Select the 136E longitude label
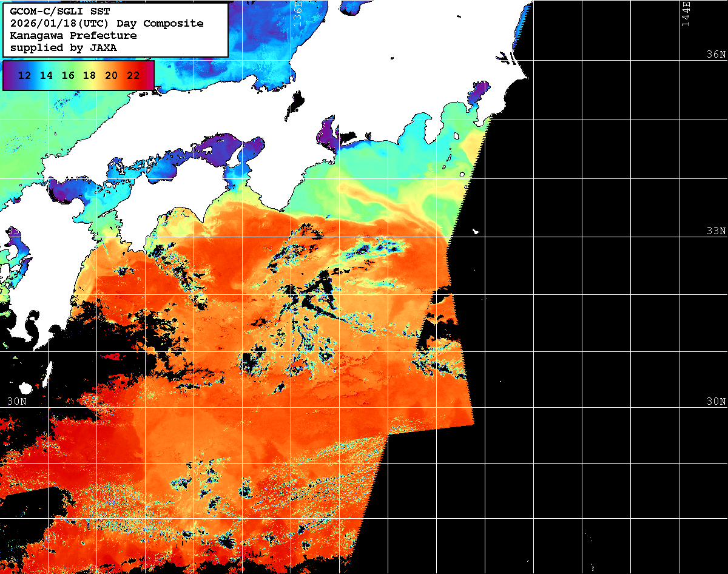Screen dimensions: 728x574 [297, 12]
